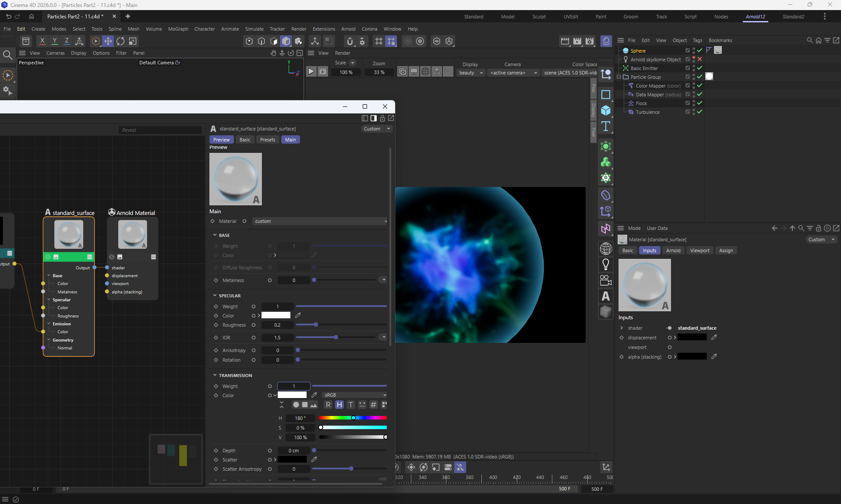Screen dimensions: 841x504
Task: Collapse the TRANSMISSION section
Action: tap(215, 375)
